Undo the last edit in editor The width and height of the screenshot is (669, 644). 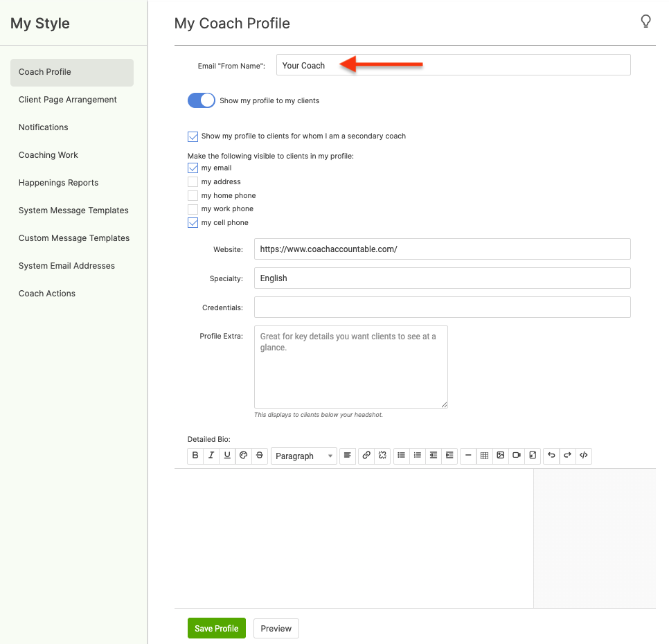pyautogui.click(x=551, y=456)
